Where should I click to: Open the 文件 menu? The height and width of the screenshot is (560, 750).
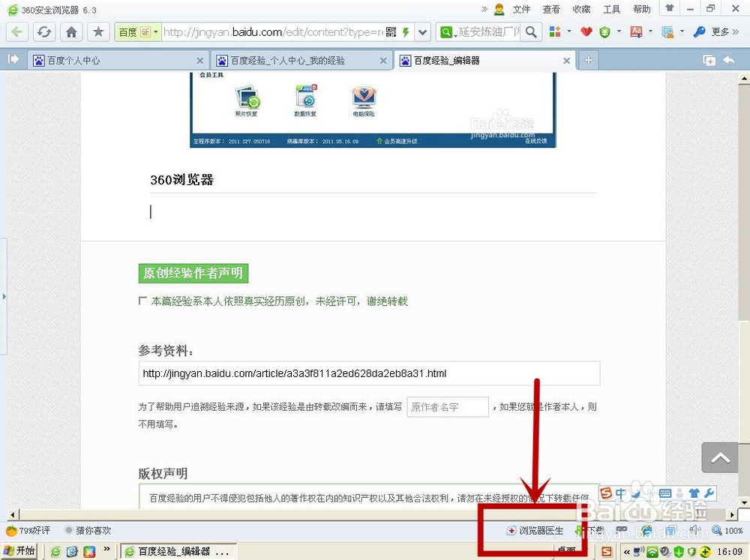[521, 9]
